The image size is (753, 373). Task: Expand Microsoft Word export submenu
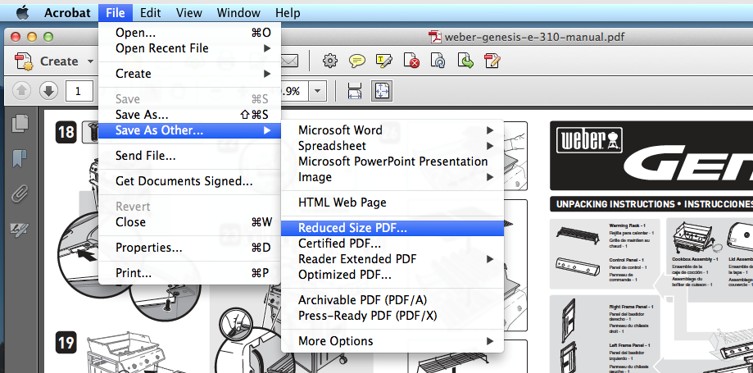(x=392, y=130)
